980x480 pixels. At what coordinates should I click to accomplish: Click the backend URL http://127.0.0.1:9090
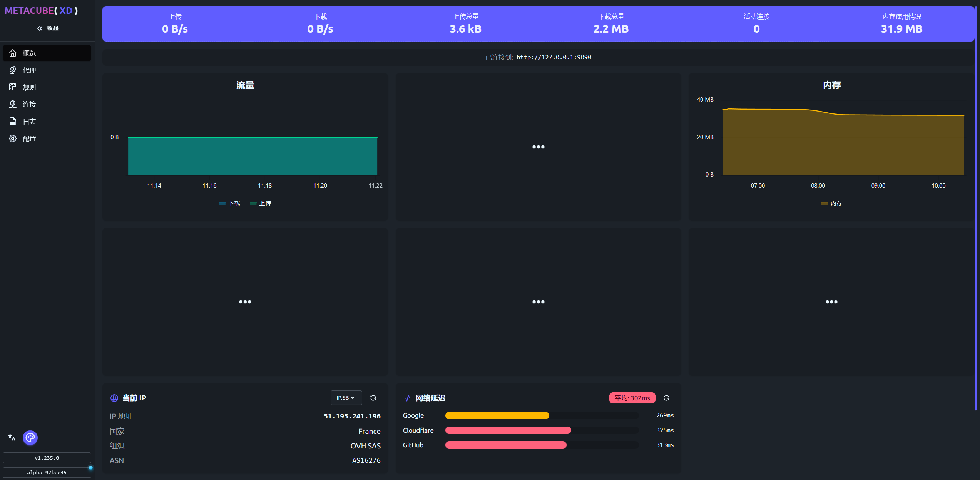554,57
